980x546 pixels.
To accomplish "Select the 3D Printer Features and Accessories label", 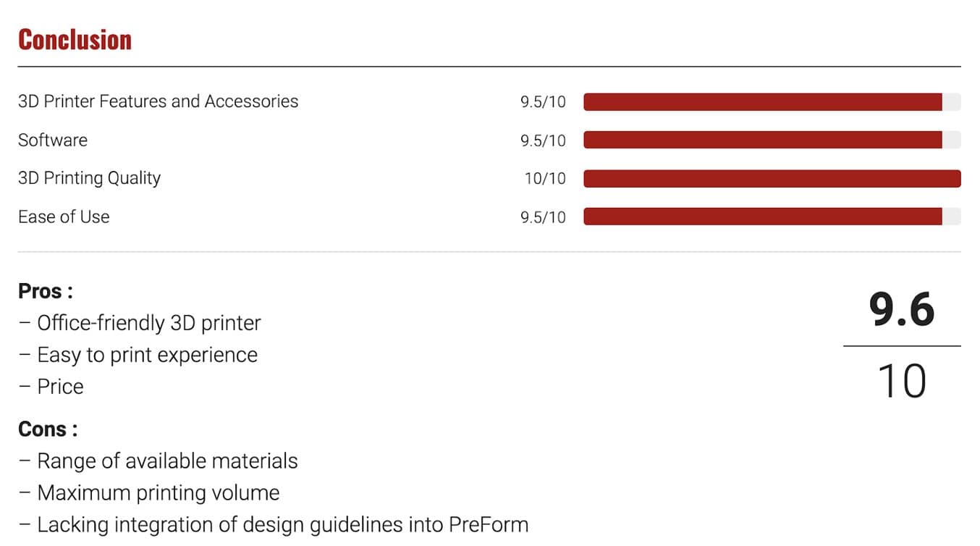I will point(158,101).
